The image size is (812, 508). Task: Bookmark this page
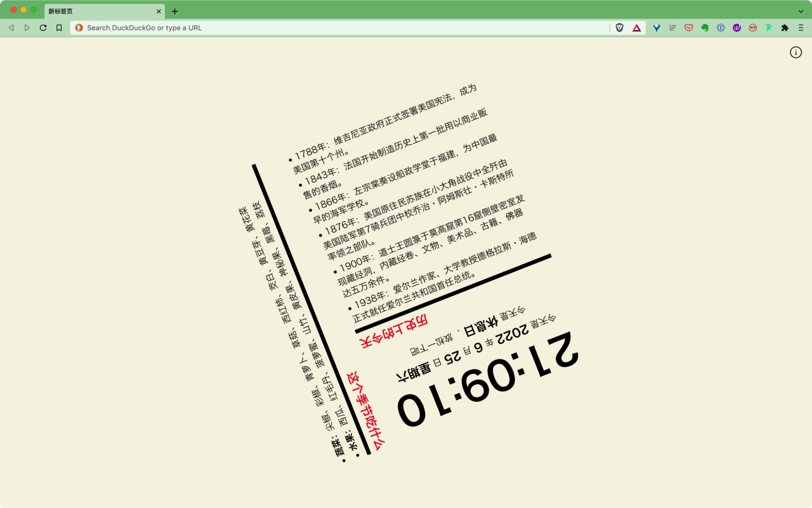coord(59,28)
